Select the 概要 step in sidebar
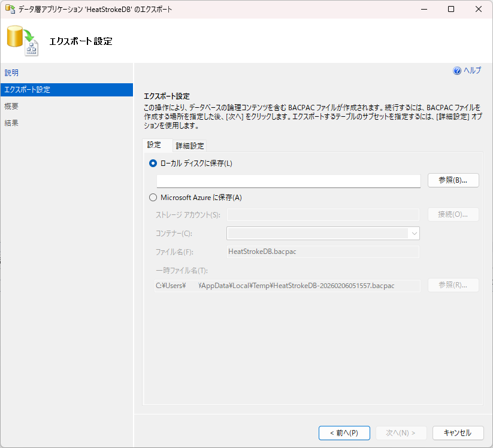This screenshot has height=448, width=493. coord(11,107)
